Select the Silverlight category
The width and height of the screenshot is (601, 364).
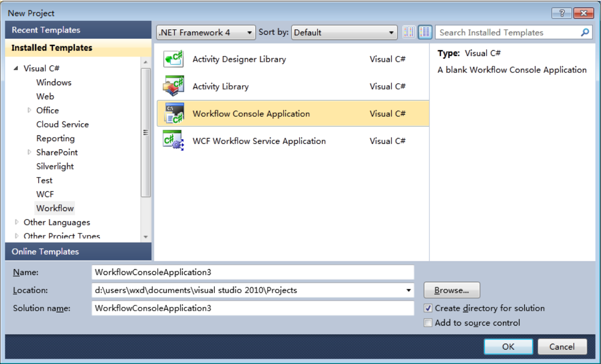tap(55, 166)
